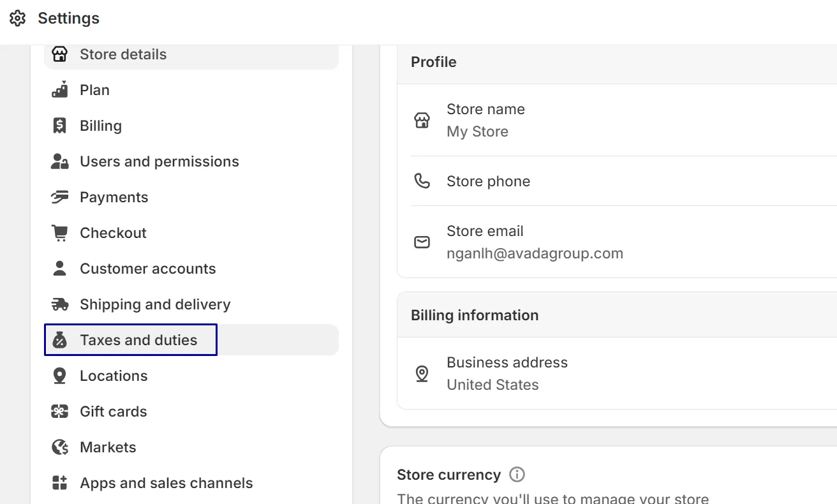Open Markets settings

pyautogui.click(x=191, y=447)
